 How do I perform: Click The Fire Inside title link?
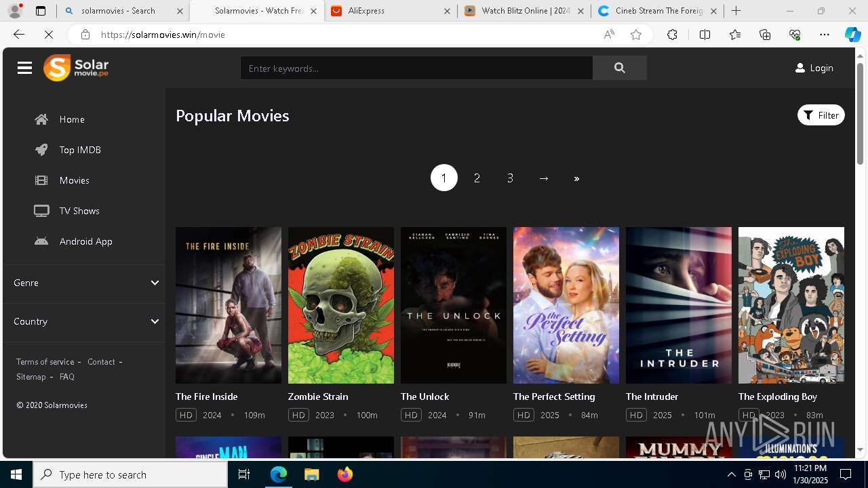(x=207, y=396)
